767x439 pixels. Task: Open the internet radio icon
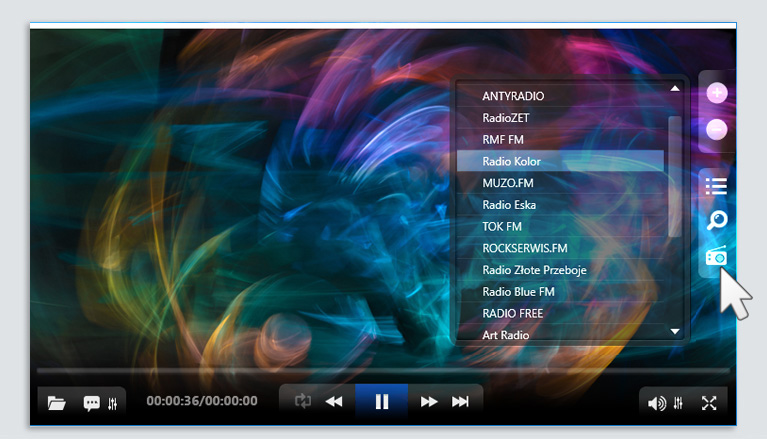716,255
